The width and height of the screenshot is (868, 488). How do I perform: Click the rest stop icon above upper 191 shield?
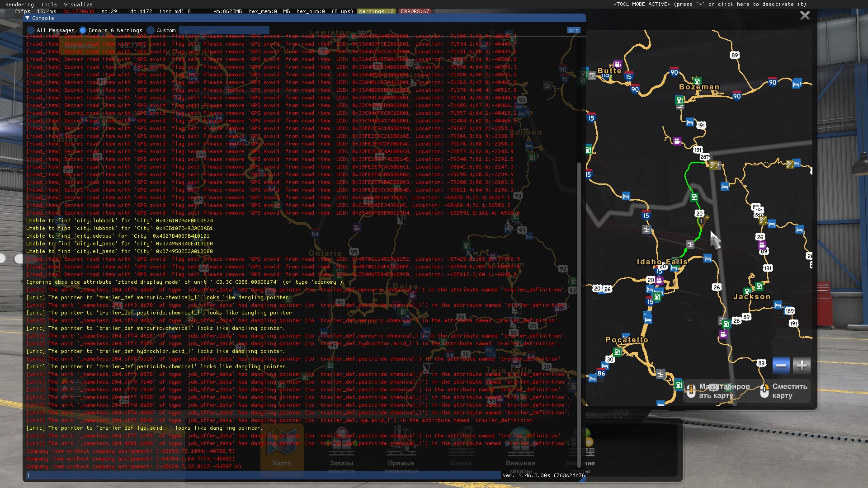[x=689, y=122]
